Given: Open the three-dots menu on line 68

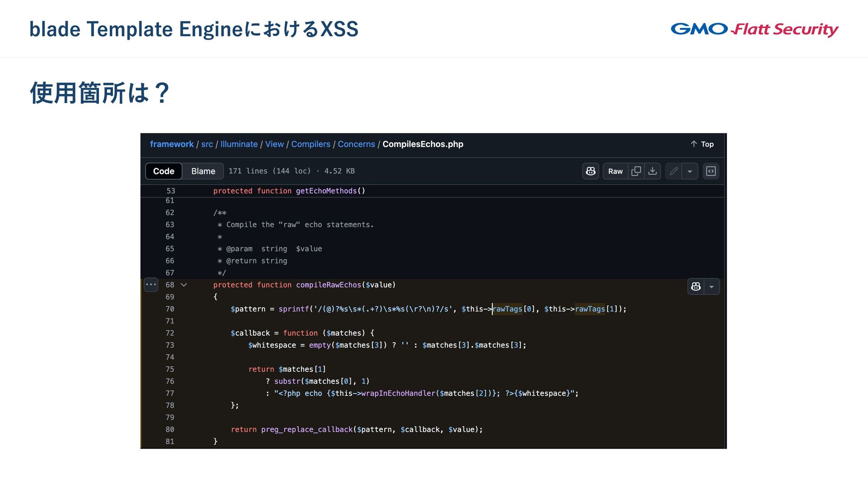Looking at the screenshot, I should [x=151, y=285].
